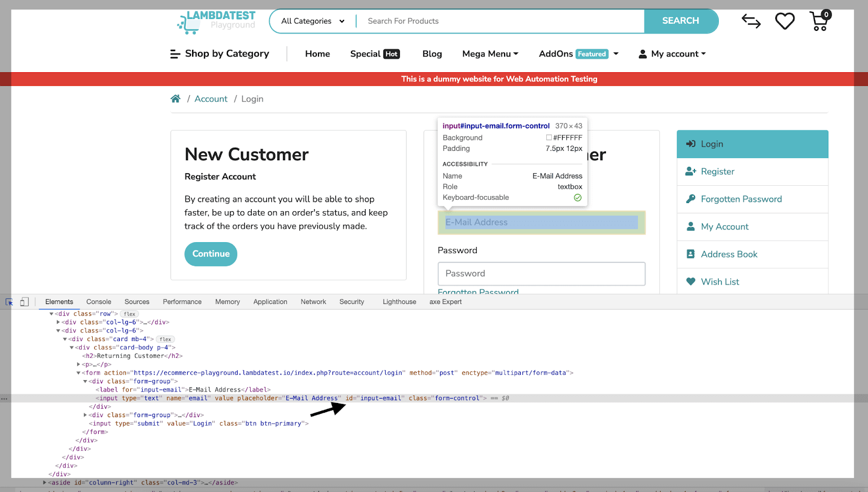Expand the Mega Menu dropdown

(490, 54)
